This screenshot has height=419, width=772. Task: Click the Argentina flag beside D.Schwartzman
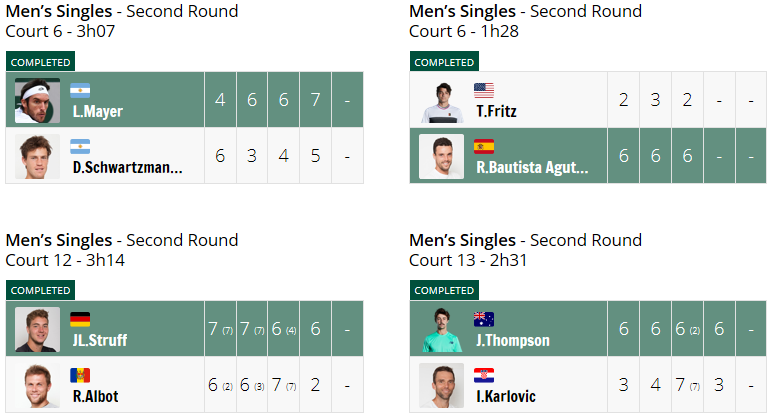click(x=80, y=147)
